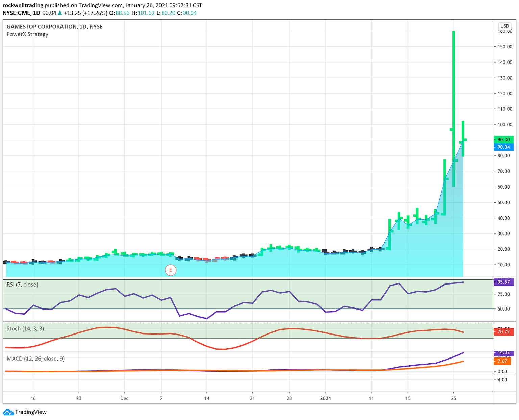The width and height of the screenshot is (519, 420).
Task: Click the orange 7.67 MACD signal badge
Action: pyautogui.click(x=502, y=361)
